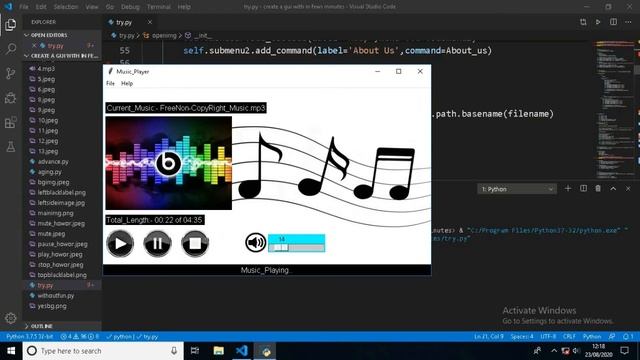This screenshot has height=360, width=640.
Task: Click Ln, Col position in status bar
Action: point(489,337)
